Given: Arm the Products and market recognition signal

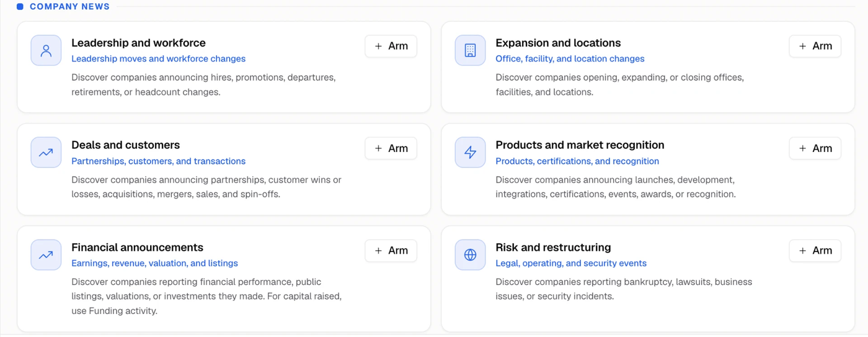Looking at the screenshot, I should (815, 148).
